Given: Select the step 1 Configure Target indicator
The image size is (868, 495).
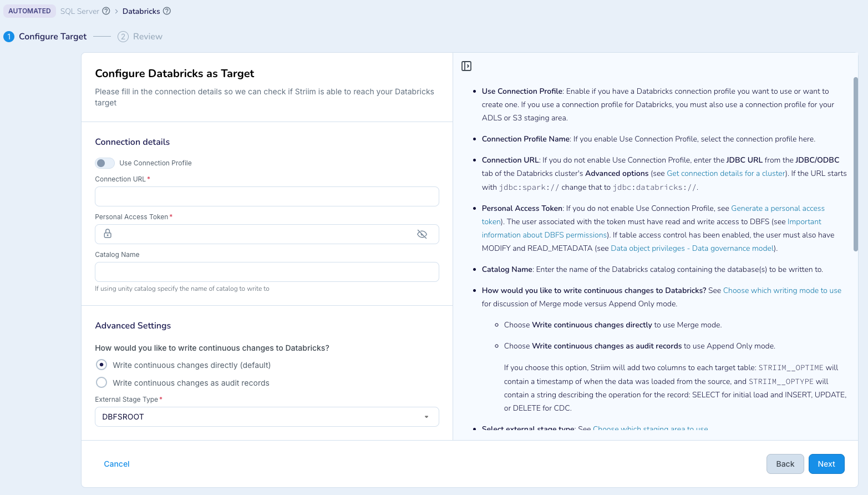Looking at the screenshot, I should coord(8,36).
